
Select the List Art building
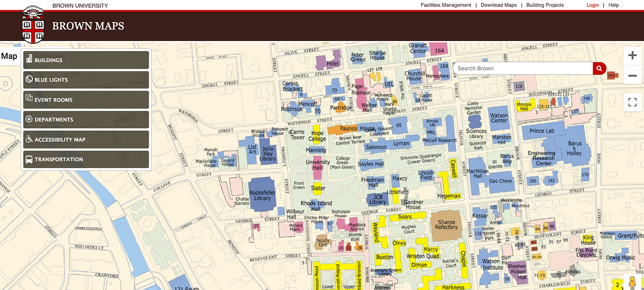[x=252, y=150]
